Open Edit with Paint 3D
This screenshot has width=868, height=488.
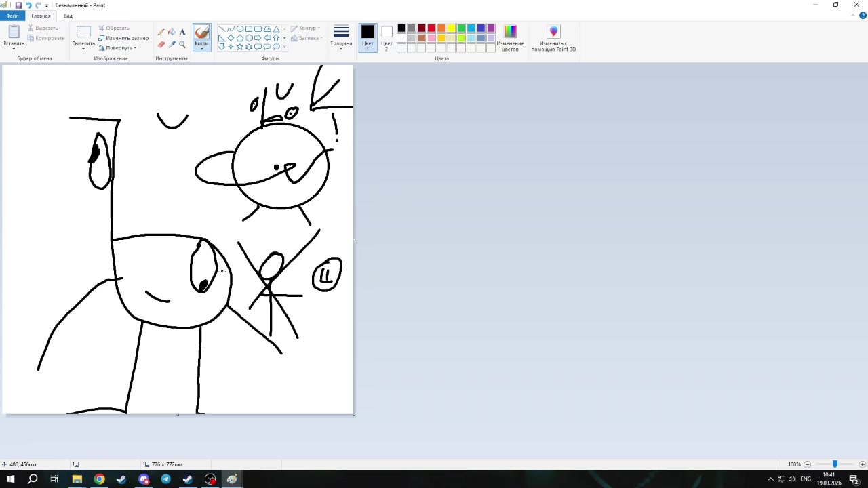(x=553, y=38)
